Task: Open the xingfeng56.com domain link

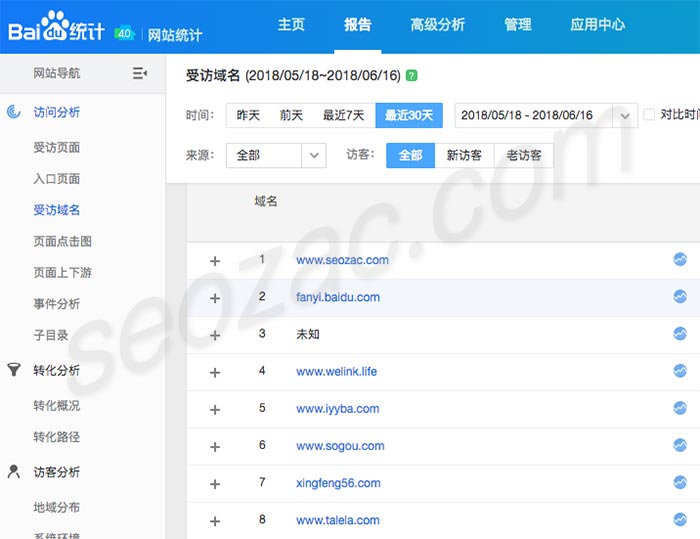Action: [338, 483]
